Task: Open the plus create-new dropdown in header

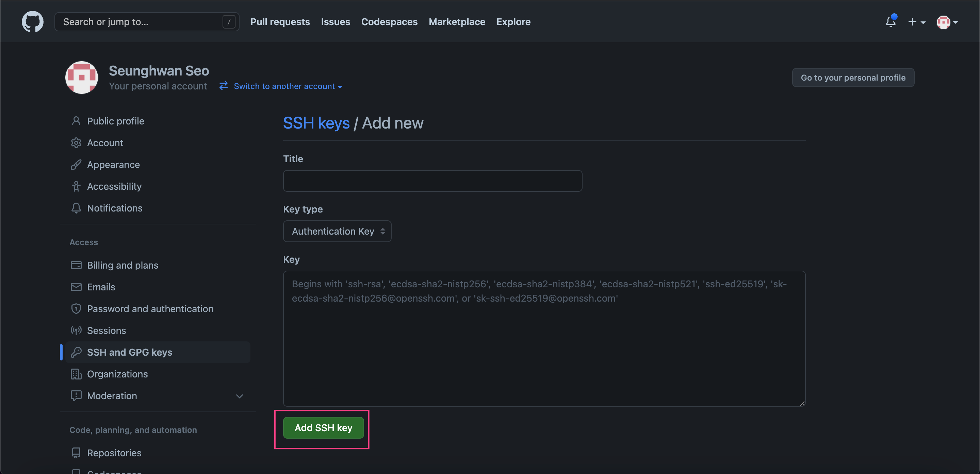Action: 916,22
